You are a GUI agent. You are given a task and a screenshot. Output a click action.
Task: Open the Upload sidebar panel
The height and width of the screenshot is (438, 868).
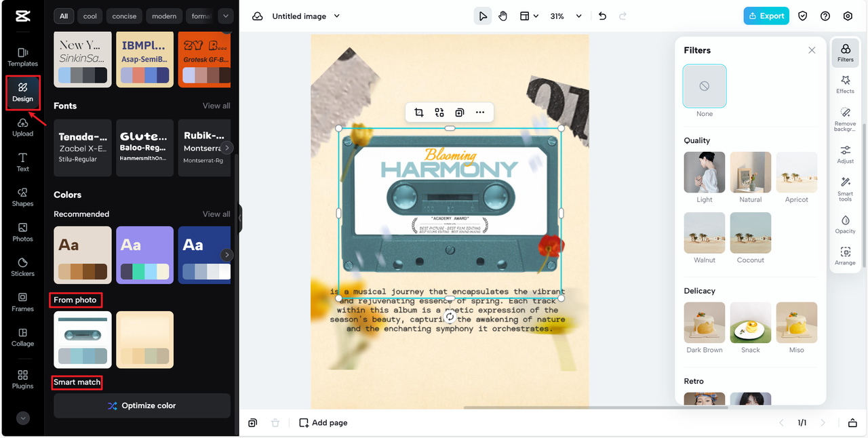click(22, 127)
